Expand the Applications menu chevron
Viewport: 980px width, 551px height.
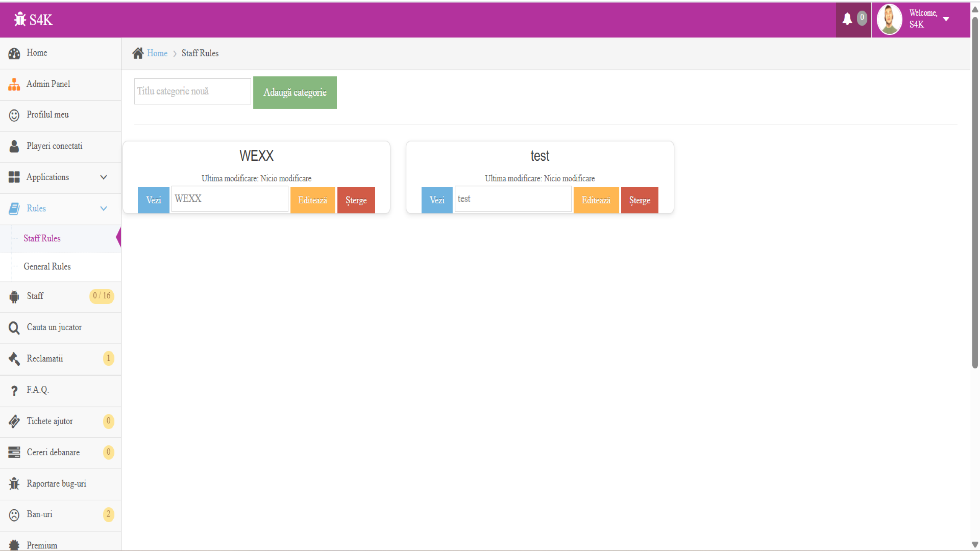point(103,177)
